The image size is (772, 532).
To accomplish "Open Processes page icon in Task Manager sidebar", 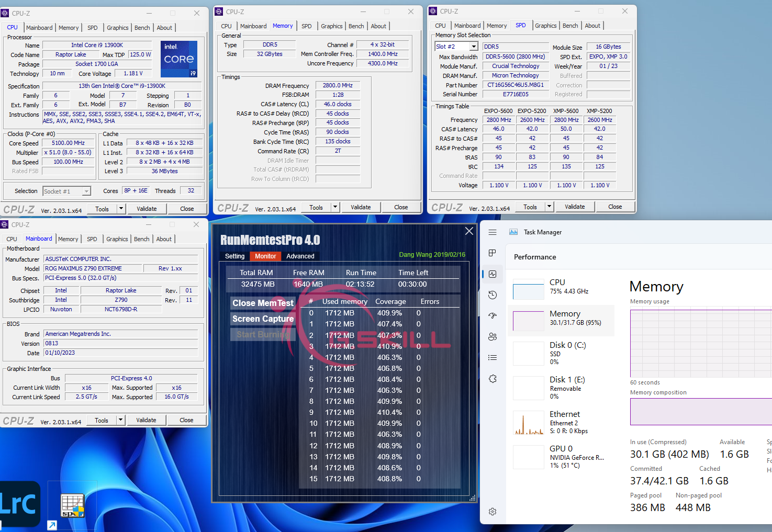I will [493, 253].
